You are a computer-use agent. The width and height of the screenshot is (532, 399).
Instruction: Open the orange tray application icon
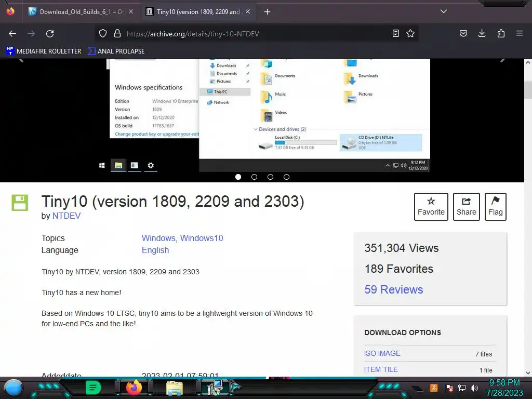[x=434, y=388]
